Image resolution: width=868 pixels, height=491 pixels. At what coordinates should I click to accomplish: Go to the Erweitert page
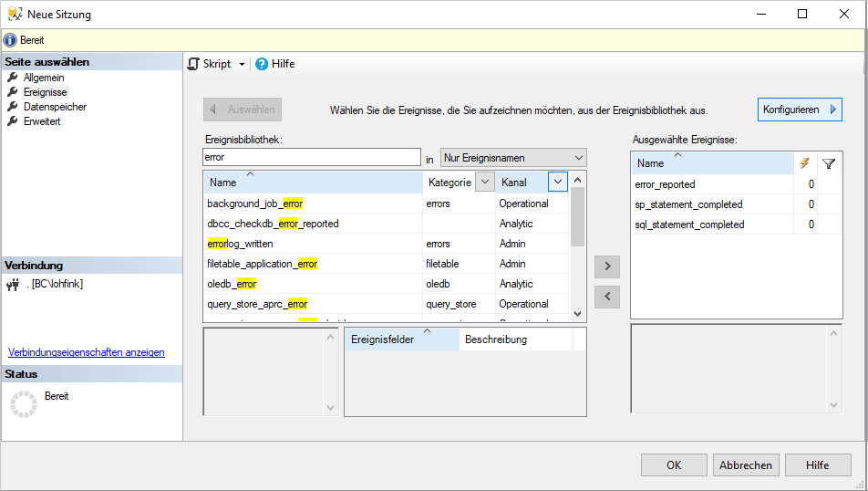(x=42, y=120)
